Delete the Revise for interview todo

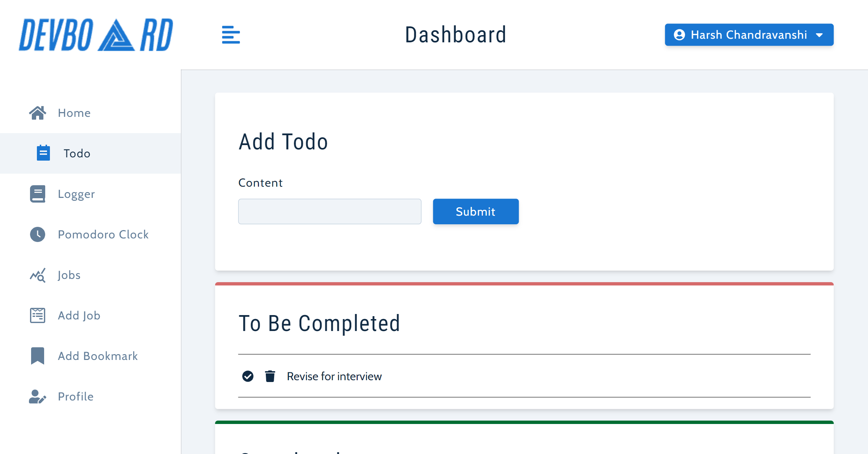coord(270,376)
